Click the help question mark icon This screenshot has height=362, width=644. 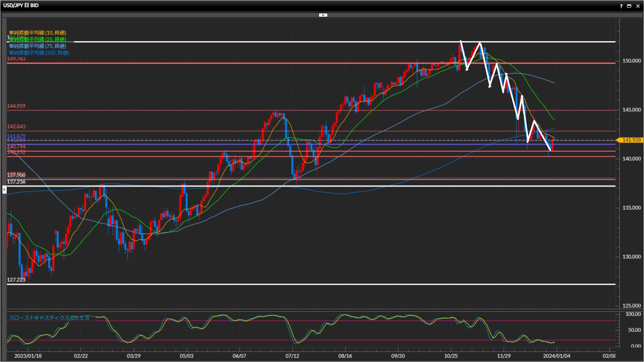(621, 6)
